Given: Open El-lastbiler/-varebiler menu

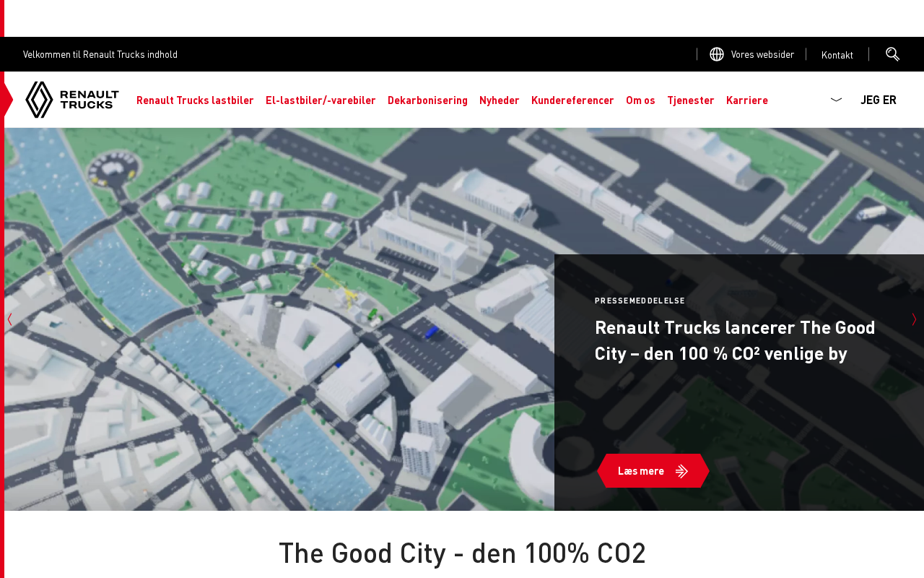Looking at the screenshot, I should (x=321, y=100).
